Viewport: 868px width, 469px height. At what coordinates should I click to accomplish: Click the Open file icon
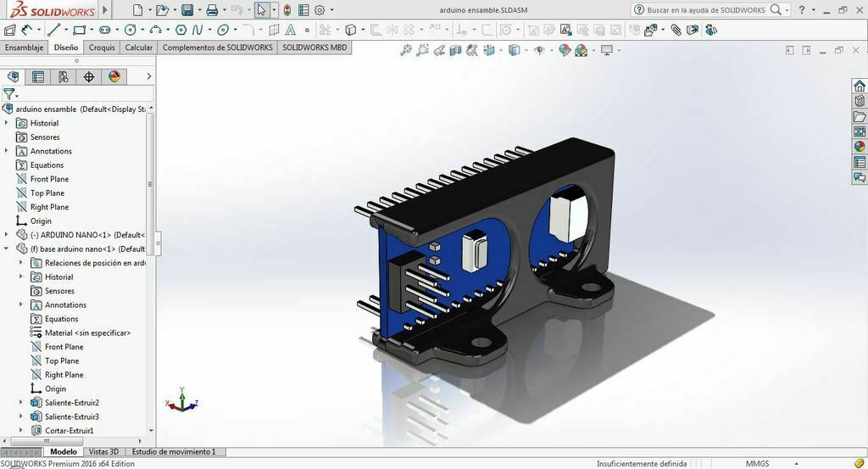(162, 10)
